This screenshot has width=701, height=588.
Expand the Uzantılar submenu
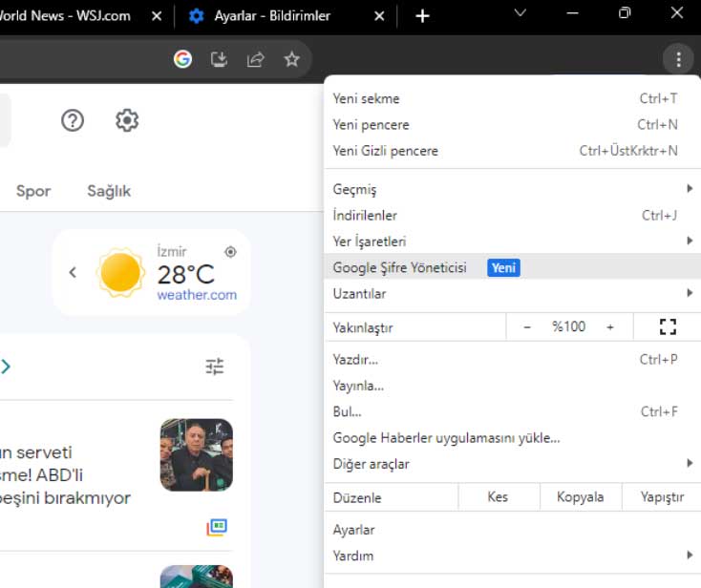point(512,294)
